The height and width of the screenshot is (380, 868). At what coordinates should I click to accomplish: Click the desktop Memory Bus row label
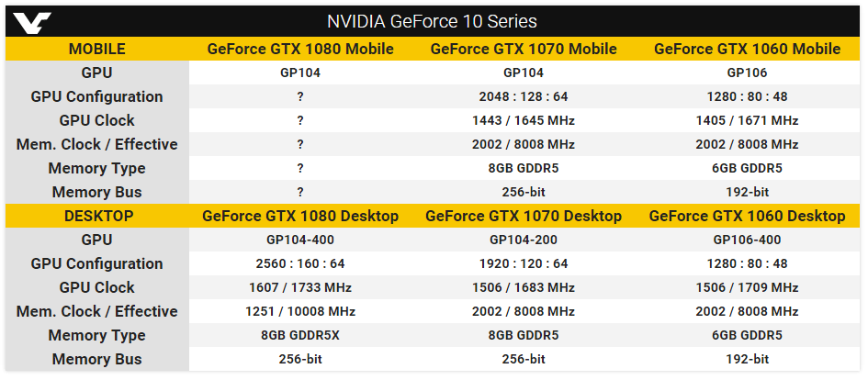pos(96,359)
